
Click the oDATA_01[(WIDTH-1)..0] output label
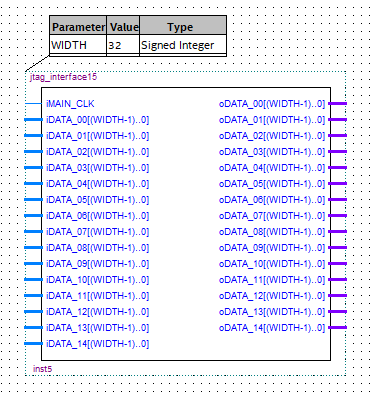click(272, 120)
